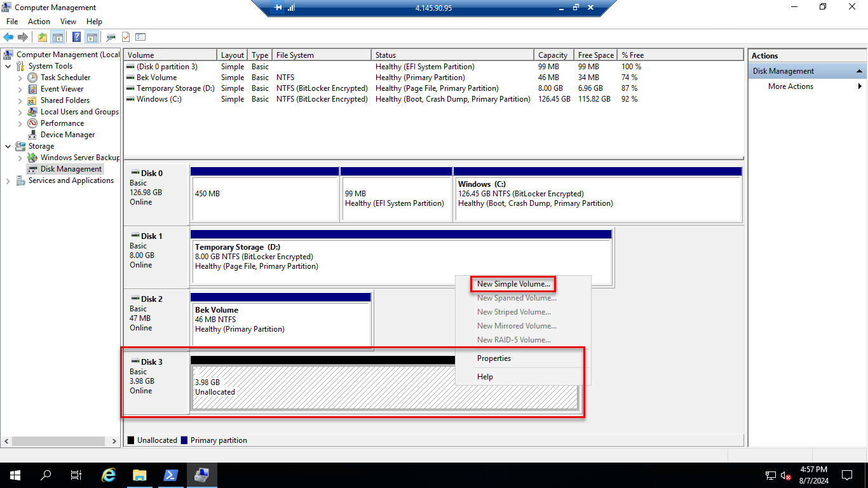Sort by the % Free column header
Image resolution: width=868 pixels, height=488 pixels.
pos(680,55)
